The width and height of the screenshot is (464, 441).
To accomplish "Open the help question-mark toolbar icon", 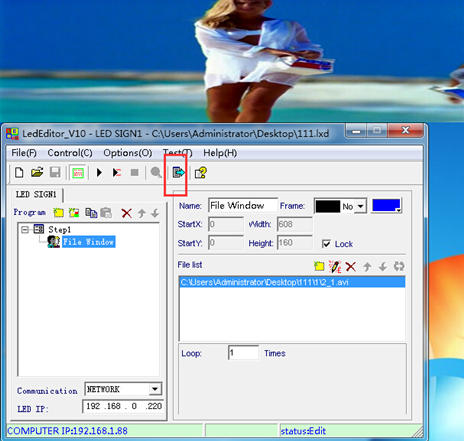I will pos(201,172).
